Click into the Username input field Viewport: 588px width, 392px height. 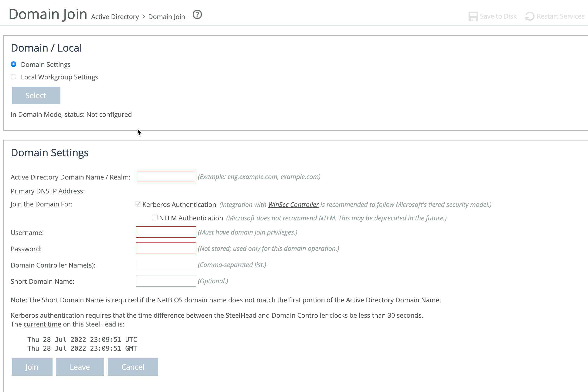(x=166, y=232)
